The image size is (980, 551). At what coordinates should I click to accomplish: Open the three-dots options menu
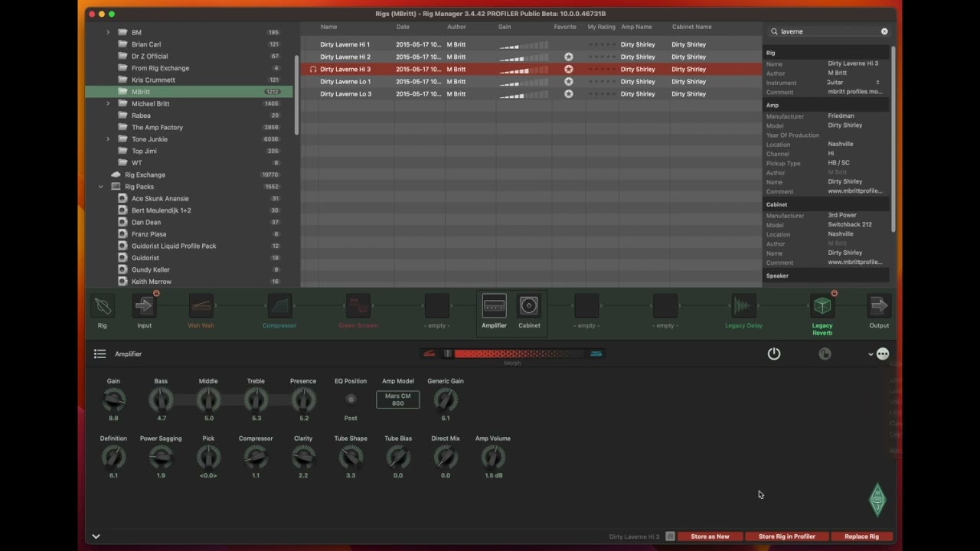point(883,354)
